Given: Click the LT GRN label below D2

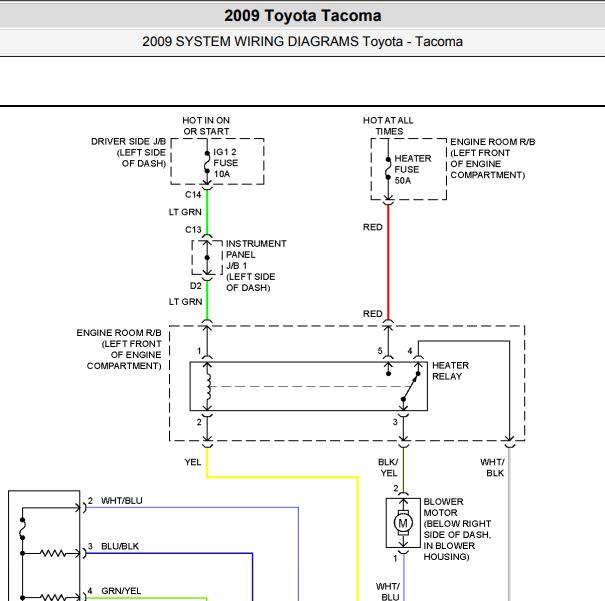Looking at the screenshot, I should point(185,302).
